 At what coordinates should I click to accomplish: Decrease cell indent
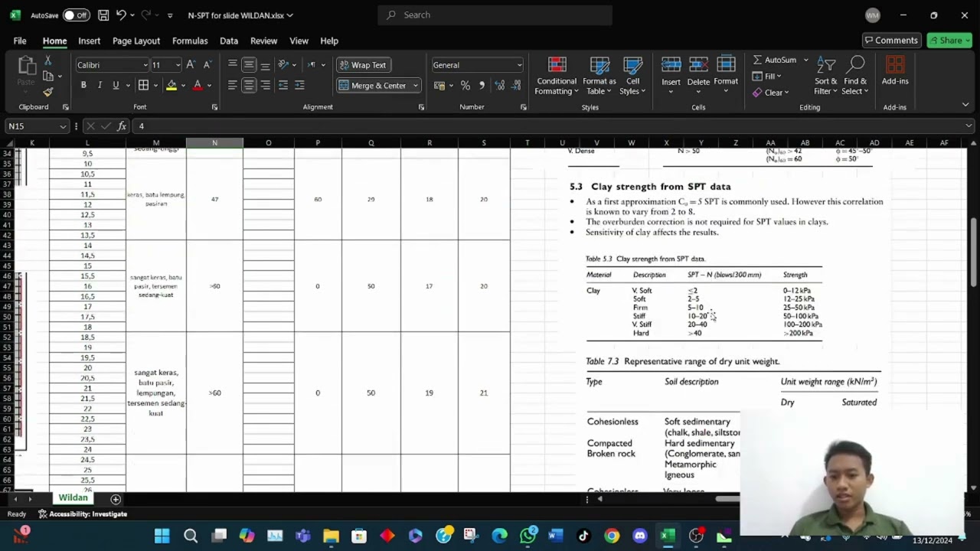(283, 85)
